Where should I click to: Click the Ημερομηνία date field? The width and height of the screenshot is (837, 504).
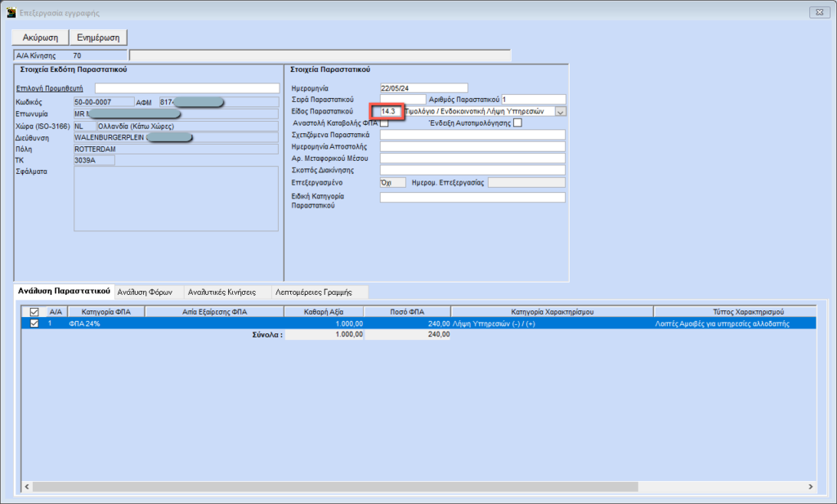[x=423, y=87]
